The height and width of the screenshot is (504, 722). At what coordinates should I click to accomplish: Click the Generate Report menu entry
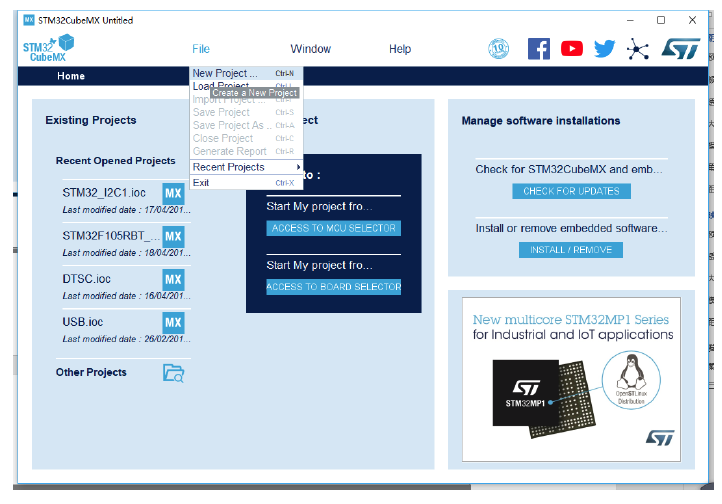coord(246,151)
